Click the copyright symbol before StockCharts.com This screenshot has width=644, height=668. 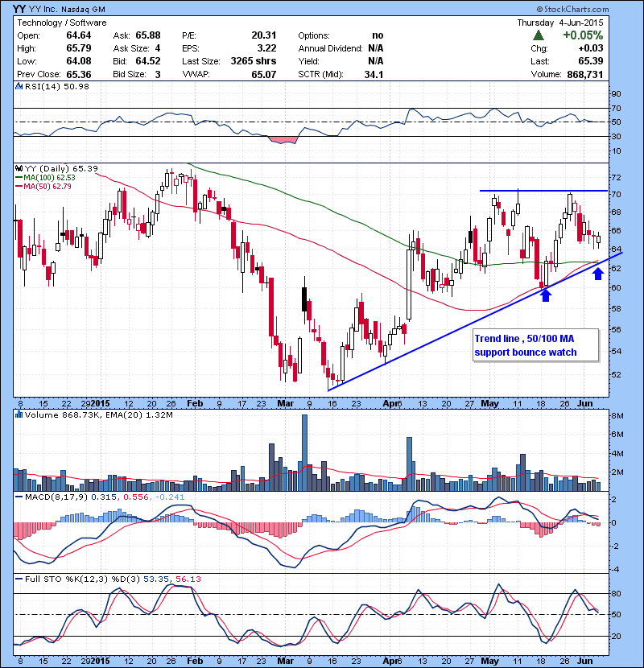[x=539, y=9]
